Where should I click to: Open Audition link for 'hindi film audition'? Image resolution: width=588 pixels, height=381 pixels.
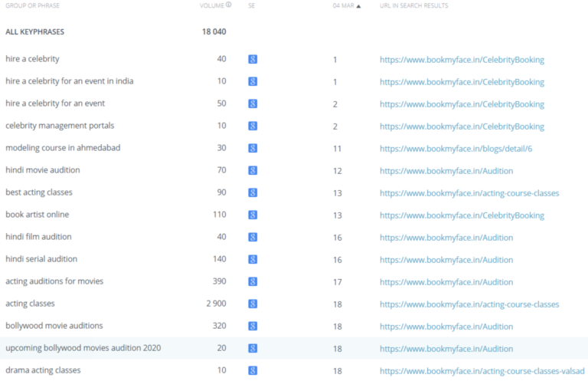coord(446,238)
